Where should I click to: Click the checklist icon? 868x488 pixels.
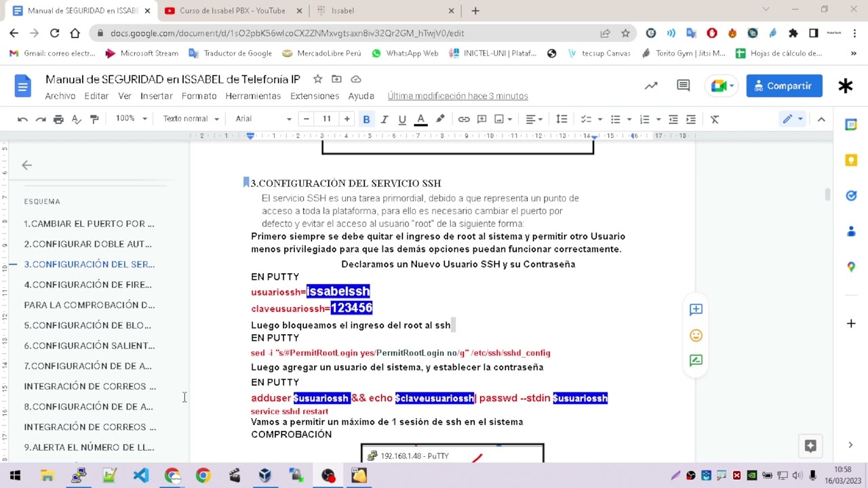(586, 119)
